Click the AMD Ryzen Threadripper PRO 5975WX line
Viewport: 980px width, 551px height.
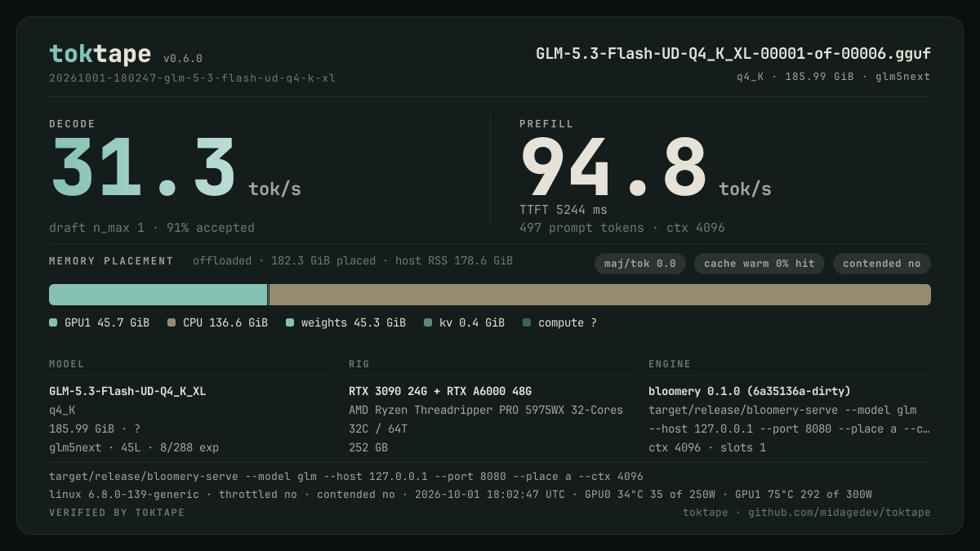coord(486,411)
